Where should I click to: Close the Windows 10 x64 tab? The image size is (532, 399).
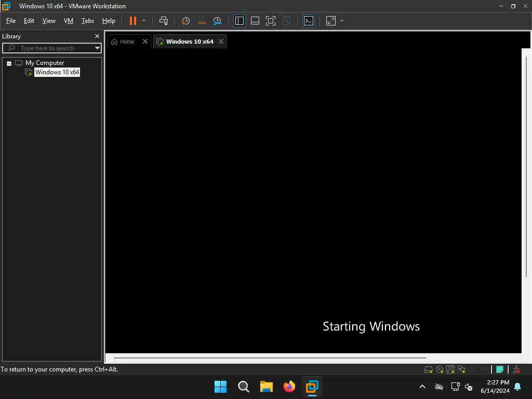(x=221, y=42)
